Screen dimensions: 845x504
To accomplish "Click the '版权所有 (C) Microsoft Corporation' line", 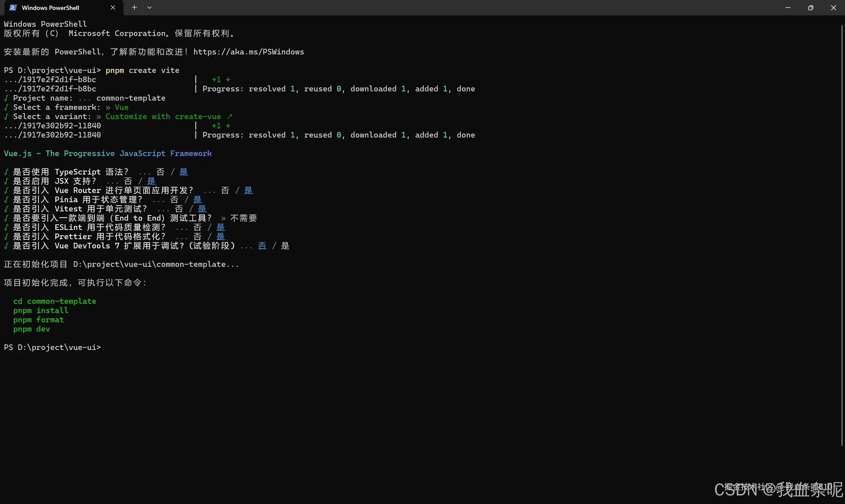I will tap(119, 33).
